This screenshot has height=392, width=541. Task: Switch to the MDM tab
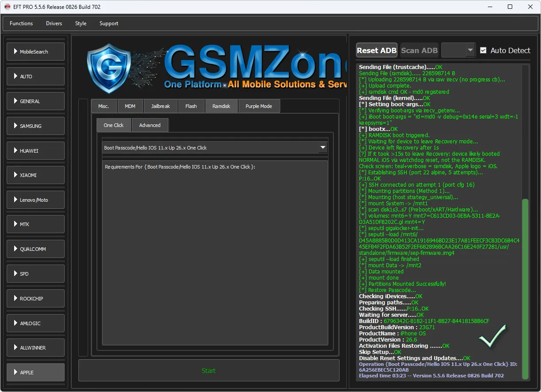coord(130,106)
